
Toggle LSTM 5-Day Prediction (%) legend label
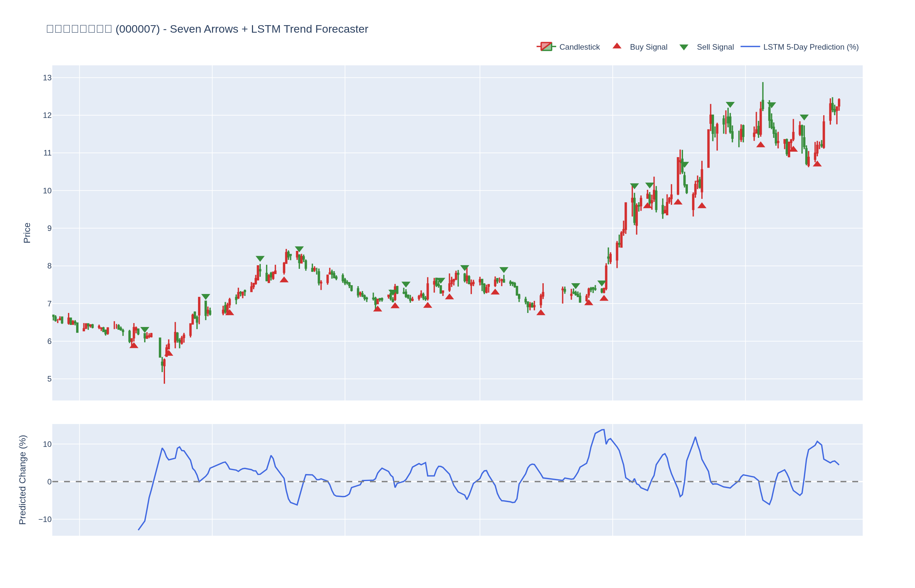tap(811, 47)
